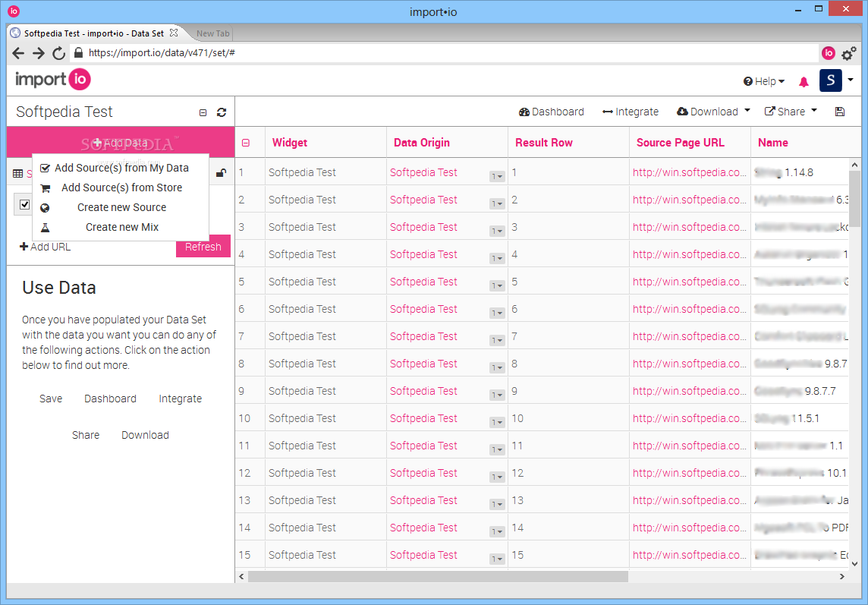
Task: Choose Add Source(s) from My Data
Action: click(121, 168)
